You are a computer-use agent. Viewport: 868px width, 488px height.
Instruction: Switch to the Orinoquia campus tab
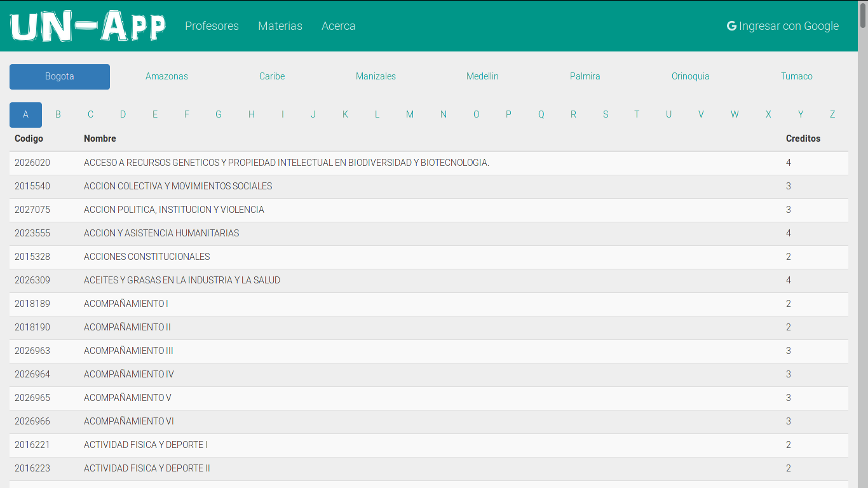point(691,76)
